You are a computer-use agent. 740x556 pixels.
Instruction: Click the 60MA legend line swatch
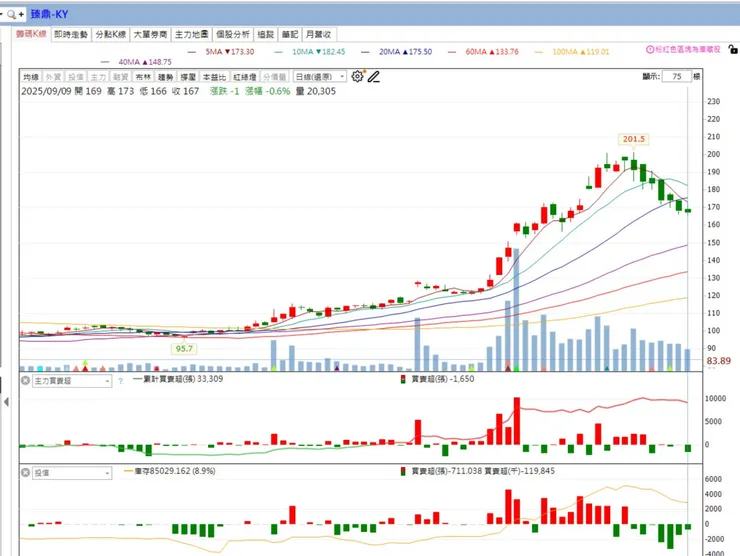click(x=452, y=52)
